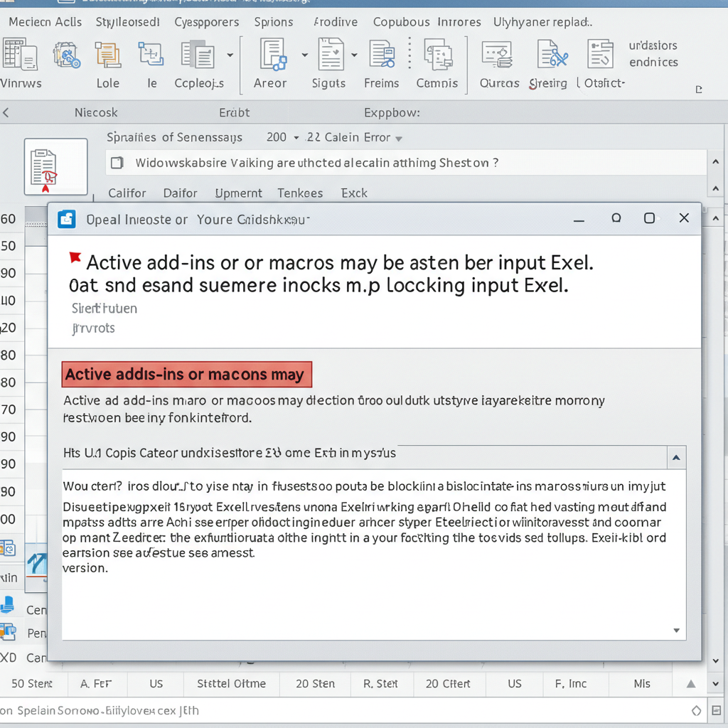Click the Mls sheet tab
The height and width of the screenshot is (728, 728).
tap(642, 684)
